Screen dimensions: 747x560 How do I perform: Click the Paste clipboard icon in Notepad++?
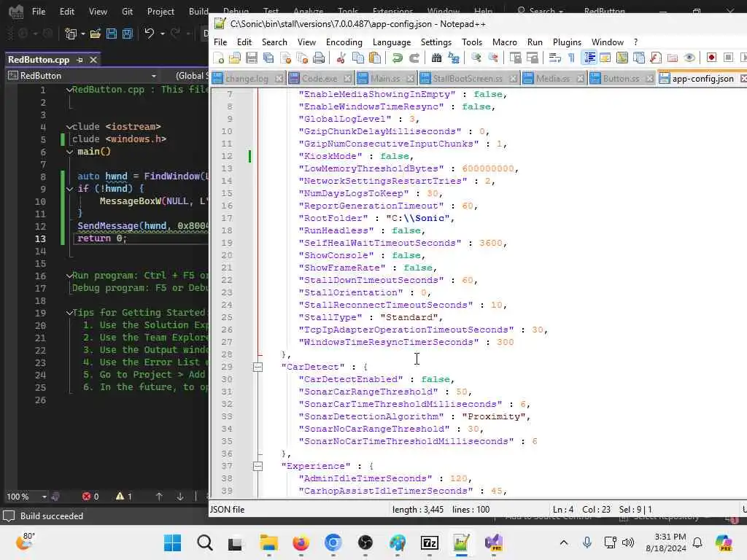(375, 58)
